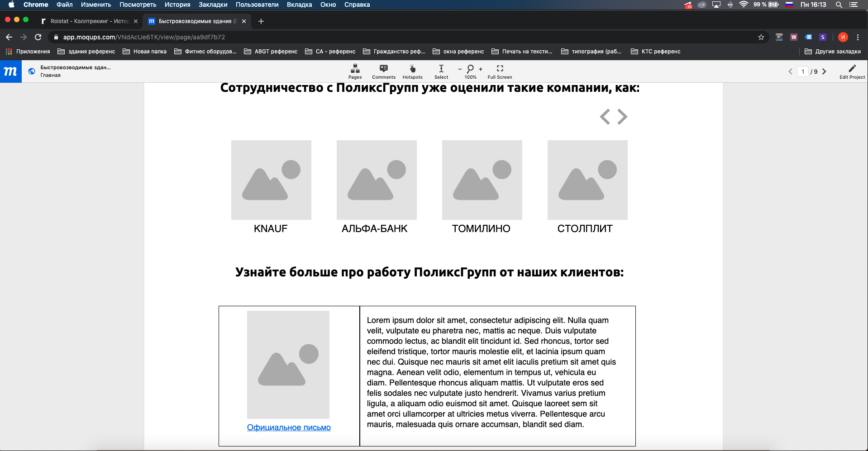Reset zoom via the magnifier icon

(470, 69)
